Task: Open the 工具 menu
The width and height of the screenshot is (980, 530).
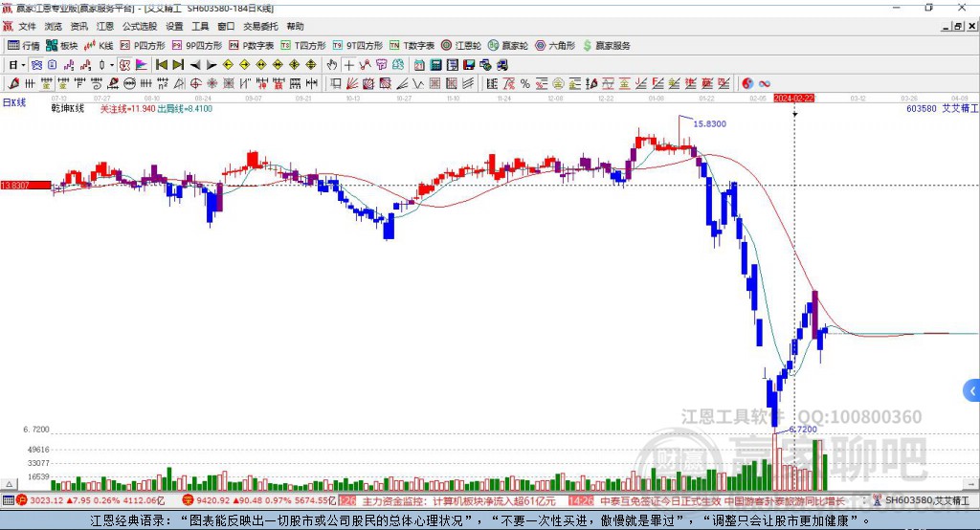Action: [200, 26]
